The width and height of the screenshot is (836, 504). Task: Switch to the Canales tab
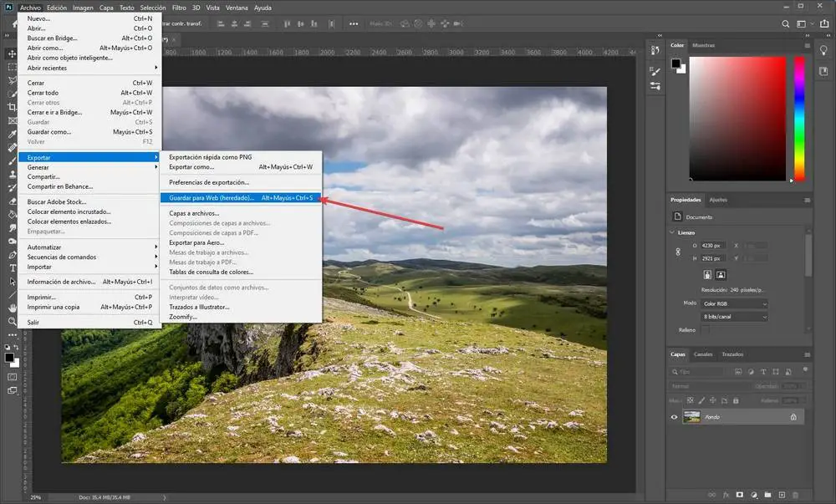point(703,354)
